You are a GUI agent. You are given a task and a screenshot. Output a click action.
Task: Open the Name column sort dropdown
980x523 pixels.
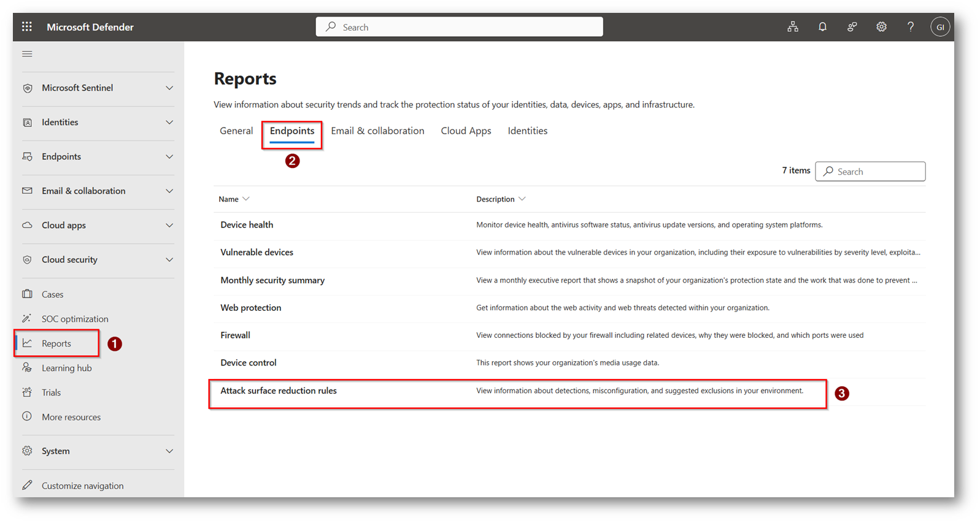point(246,199)
